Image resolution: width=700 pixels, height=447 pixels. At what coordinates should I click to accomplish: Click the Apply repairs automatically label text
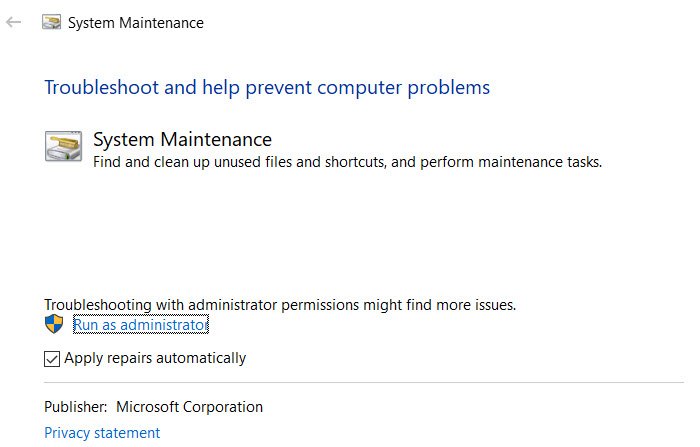point(155,358)
